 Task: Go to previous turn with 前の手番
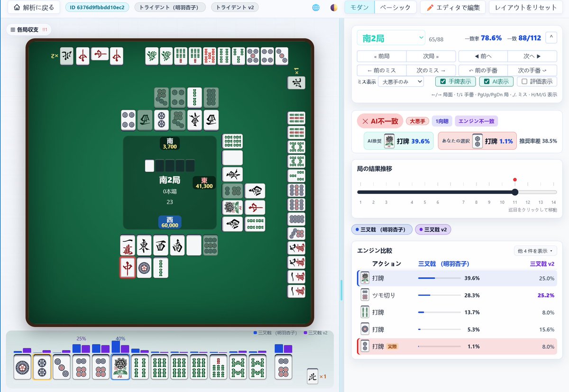(483, 70)
